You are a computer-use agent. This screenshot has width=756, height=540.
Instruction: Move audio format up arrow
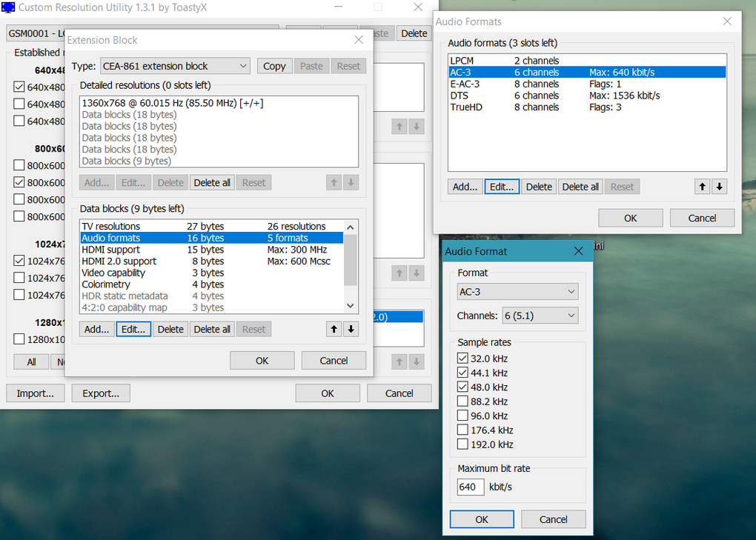tap(702, 187)
